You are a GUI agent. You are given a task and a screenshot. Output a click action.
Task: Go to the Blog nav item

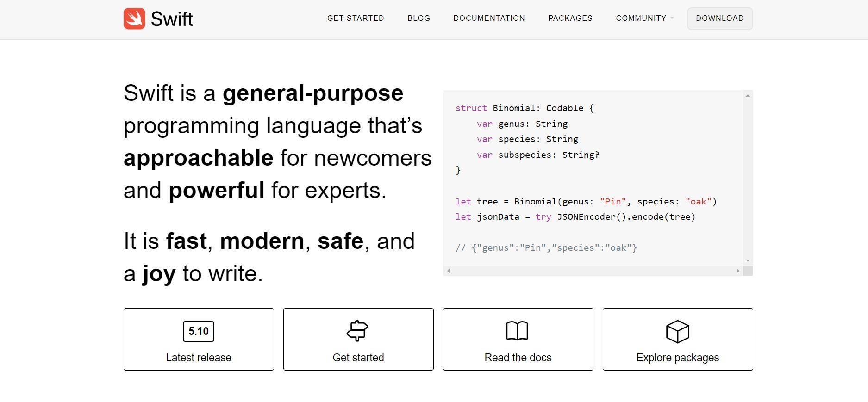418,18
